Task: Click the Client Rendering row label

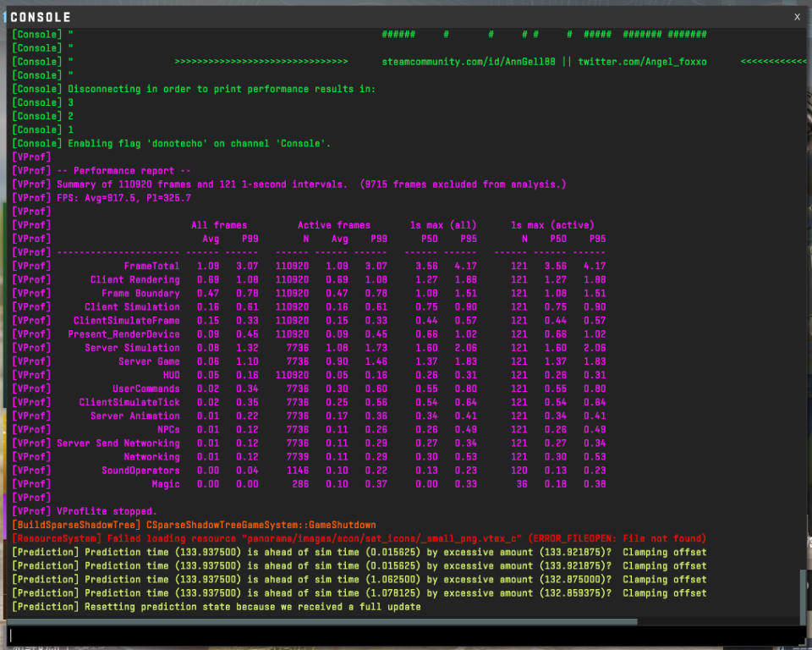Action: coord(134,279)
